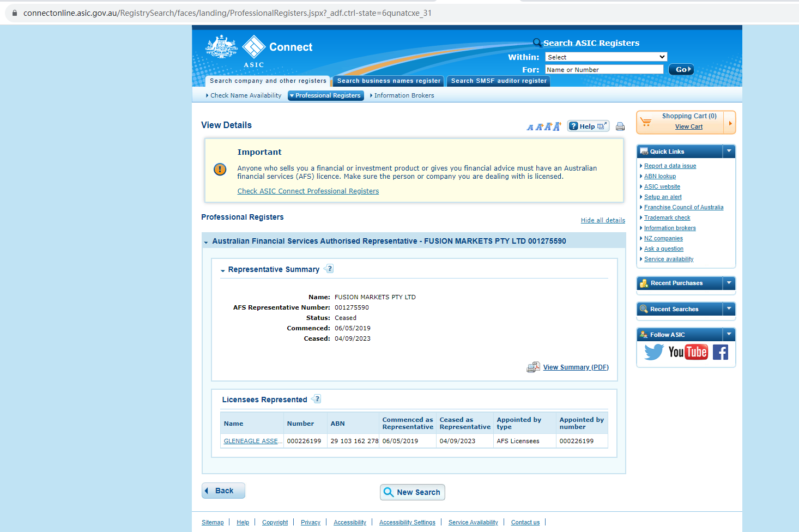
Task: Click the Recent Purchases coins icon
Action: 644,283
